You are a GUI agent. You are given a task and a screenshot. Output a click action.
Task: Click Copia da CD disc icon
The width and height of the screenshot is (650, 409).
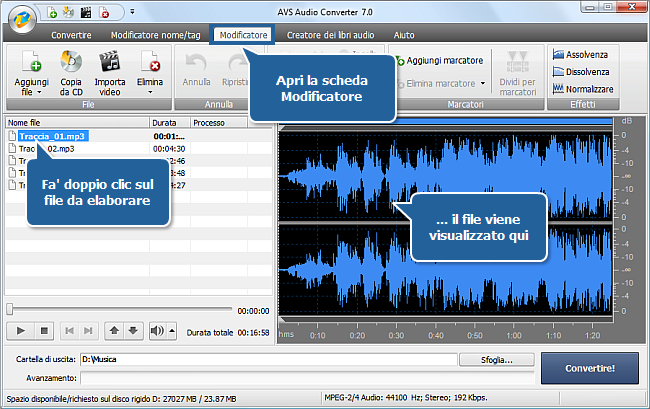(71, 61)
